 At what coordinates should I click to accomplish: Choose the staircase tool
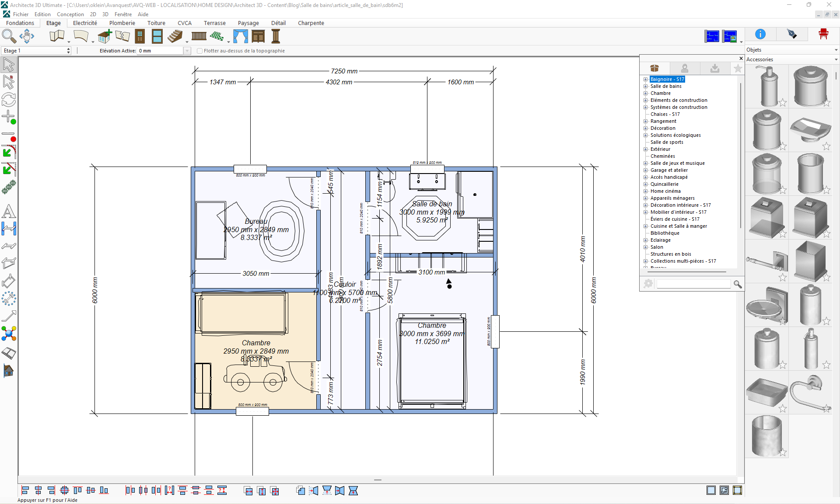point(175,36)
